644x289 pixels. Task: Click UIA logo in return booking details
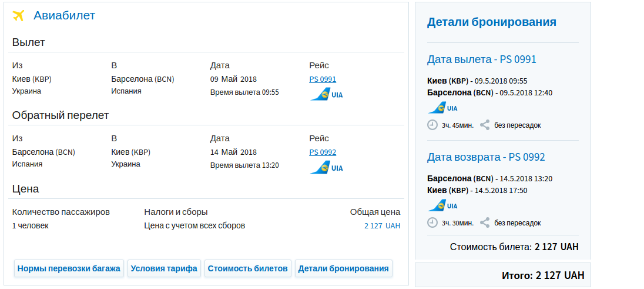[442, 205]
